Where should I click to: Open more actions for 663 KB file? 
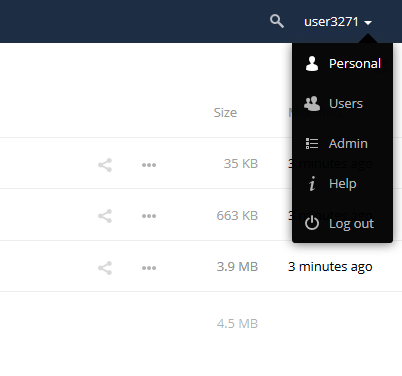click(149, 216)
